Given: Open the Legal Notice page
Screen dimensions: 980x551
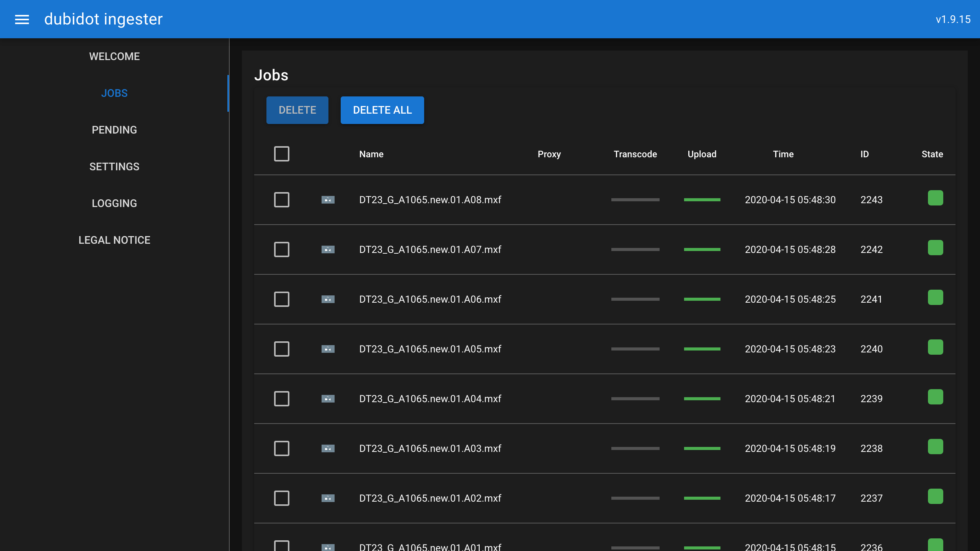Looking at the screenshot, I should [114, 240].
